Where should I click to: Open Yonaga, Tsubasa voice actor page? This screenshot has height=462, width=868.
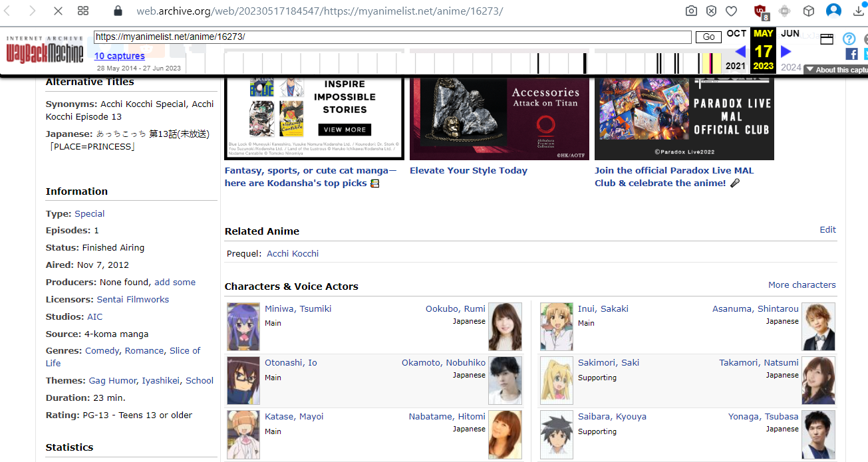pyautogui.click(x=764, y=417)
